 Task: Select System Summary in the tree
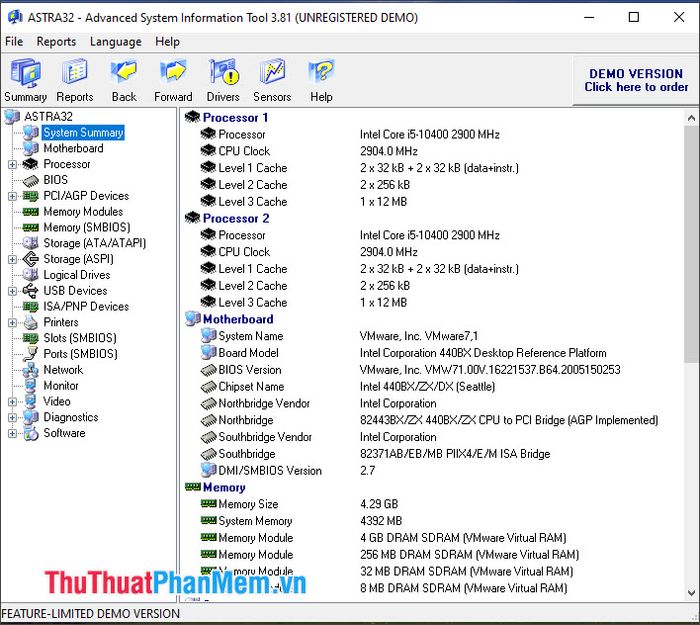tap(83, 133)
